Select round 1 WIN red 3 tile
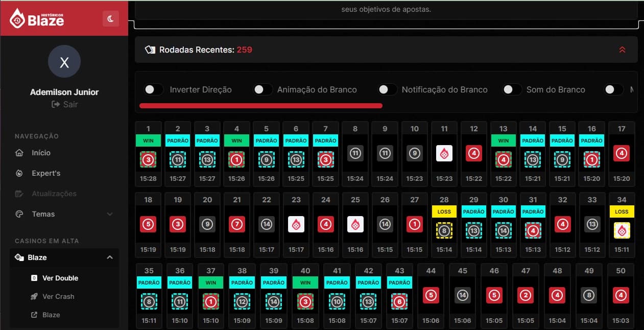The height and width of the screenshot is (330, 644). coord(148,159)
